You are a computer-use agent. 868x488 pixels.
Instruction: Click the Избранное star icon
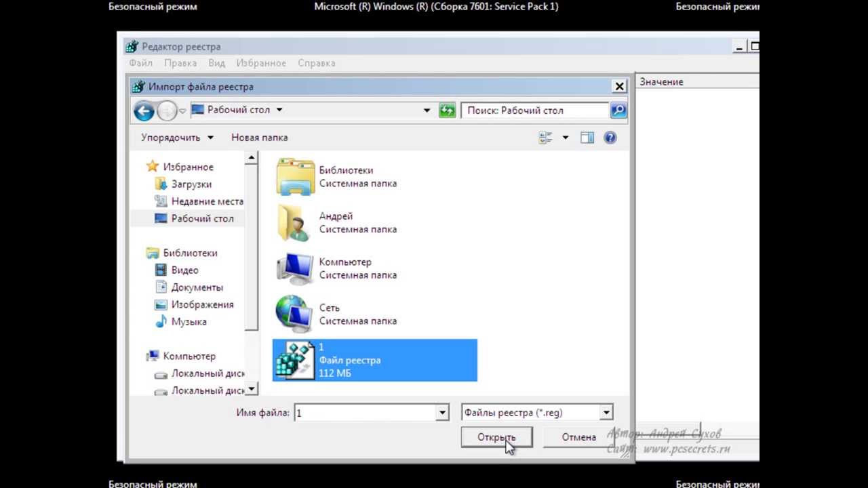click(153, 166)
